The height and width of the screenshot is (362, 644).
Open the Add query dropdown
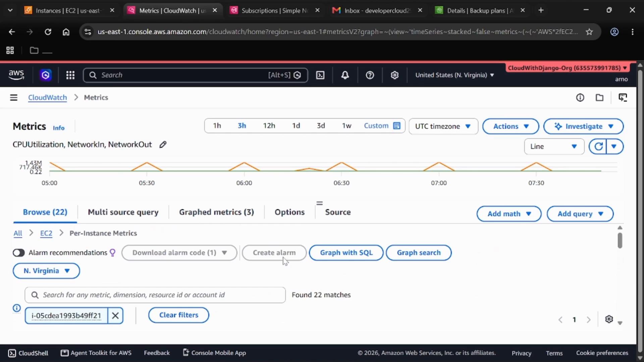[x=580, y=214]
